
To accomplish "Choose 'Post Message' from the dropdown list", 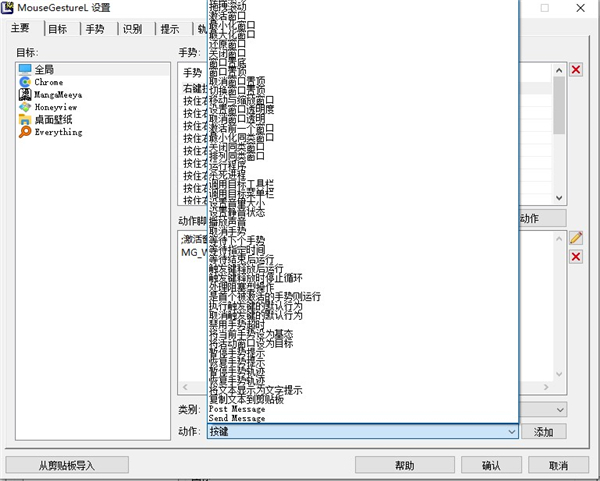I will pyautogui.click(x=238, y=409).
